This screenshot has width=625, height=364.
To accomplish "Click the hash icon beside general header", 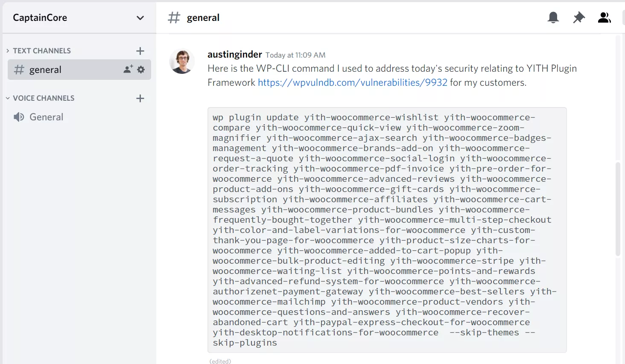I will [x=174, y=17].
